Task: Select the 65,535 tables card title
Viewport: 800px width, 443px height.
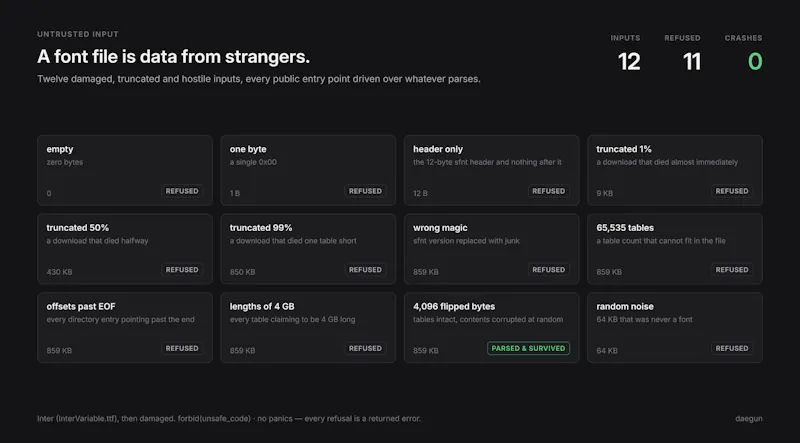Action: tap(625, 228)
